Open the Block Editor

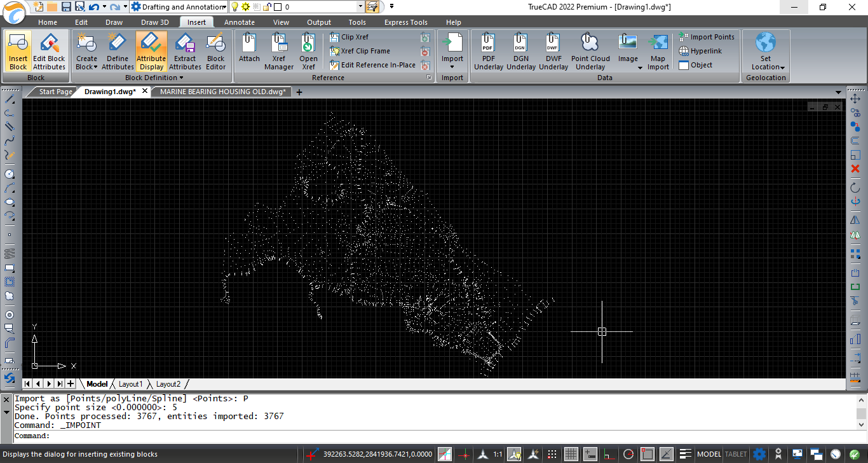[215, 52]
